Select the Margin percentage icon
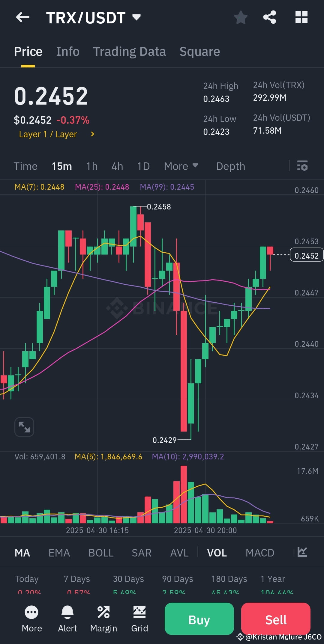Viewport: 324px width, 644px height. click(x=103, y=612)
